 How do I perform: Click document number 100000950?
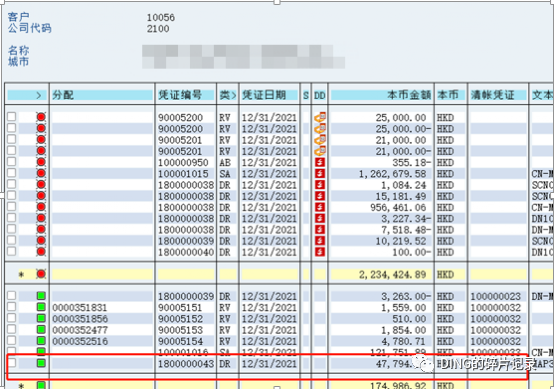[x=183, y=163]
